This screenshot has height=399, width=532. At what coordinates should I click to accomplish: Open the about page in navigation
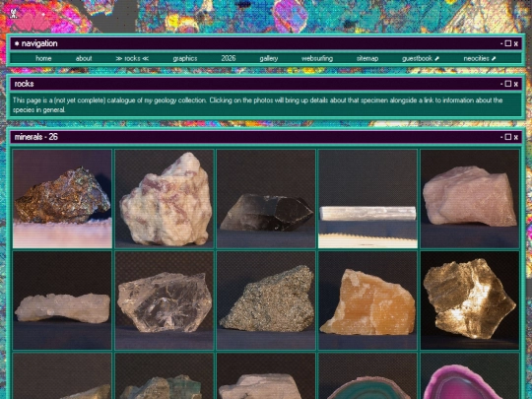tap(84, 58)
